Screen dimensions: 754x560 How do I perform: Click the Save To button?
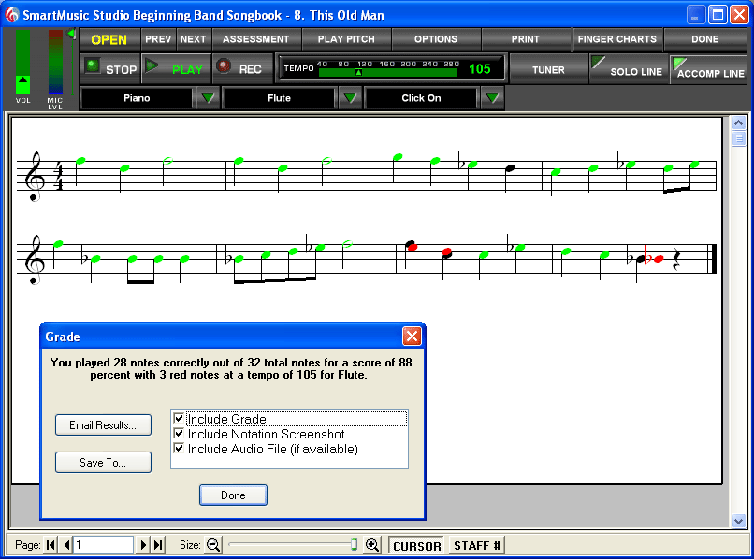pos(103,463)
